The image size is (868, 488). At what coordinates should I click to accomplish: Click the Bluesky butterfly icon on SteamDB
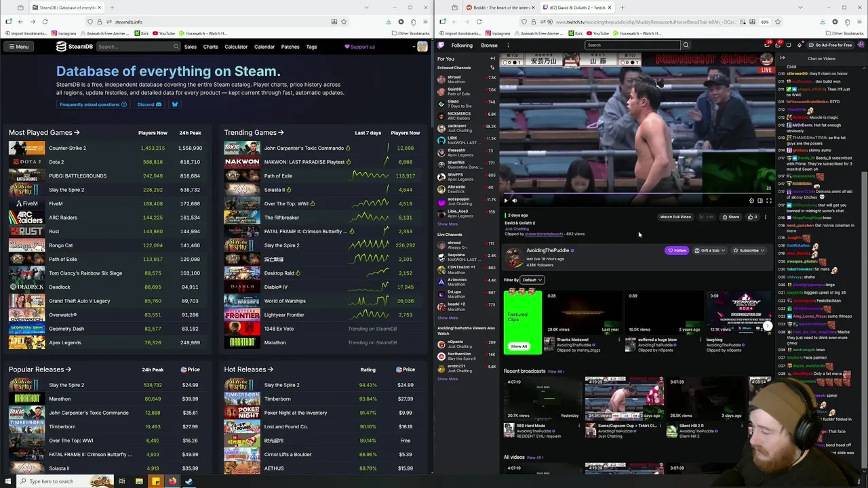pyautogui.click(x=174, y=104)
